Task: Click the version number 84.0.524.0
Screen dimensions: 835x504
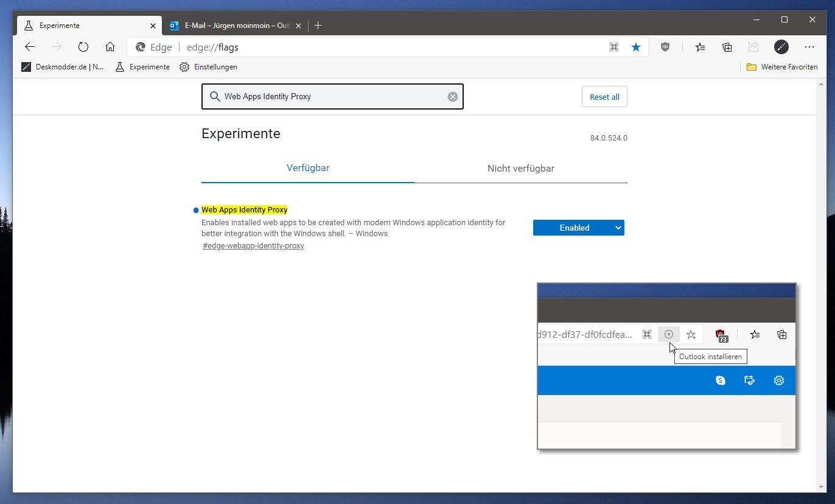Action: click(609, 138)
